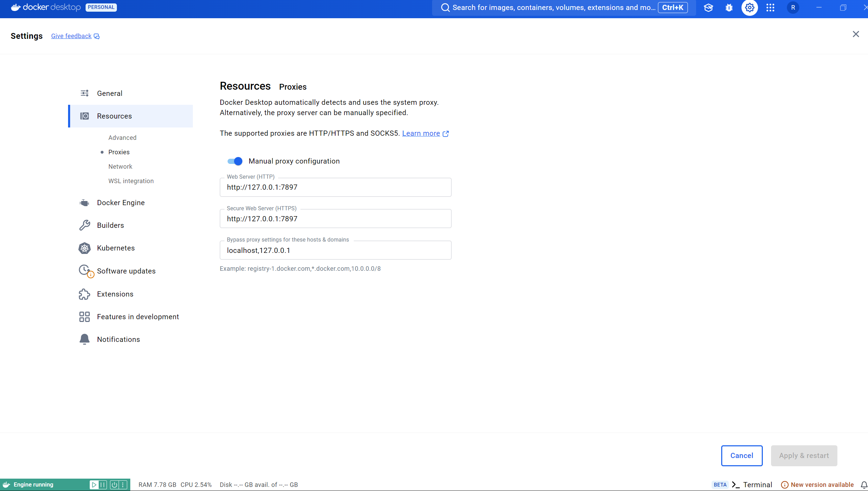Click the Example registry-1.docker.com hint text
Image resolution: width=868 pixels, height=491 pixels.
300,269
